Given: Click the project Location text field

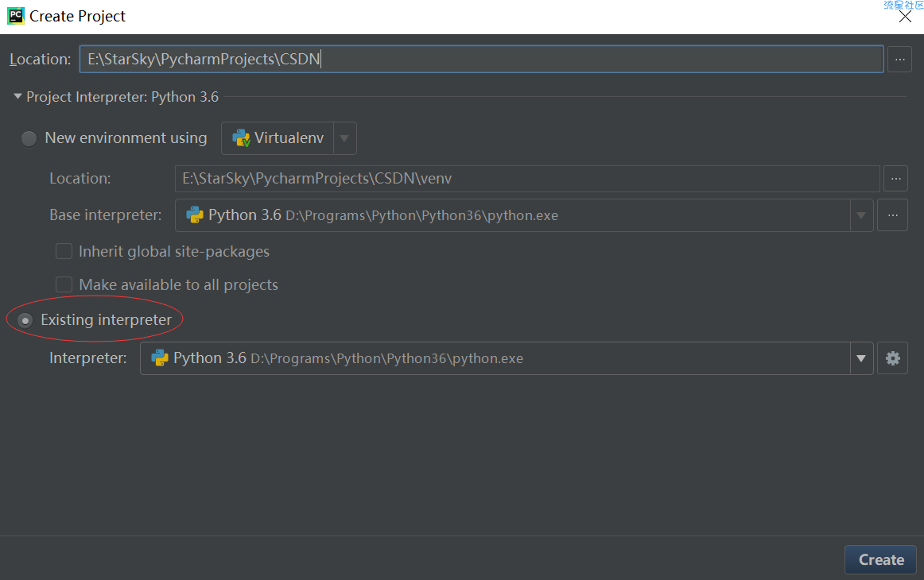Looking at the screenshot, I should tap(481, 60).
